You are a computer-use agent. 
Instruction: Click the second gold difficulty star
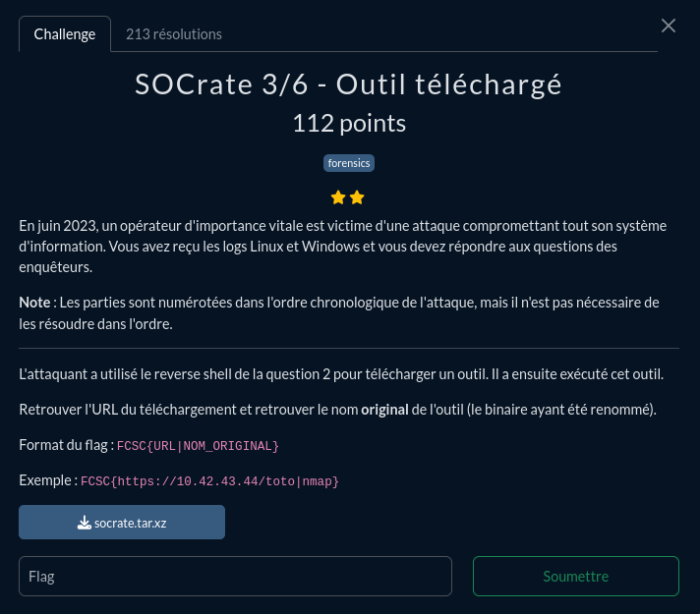[x=357, y=197]
